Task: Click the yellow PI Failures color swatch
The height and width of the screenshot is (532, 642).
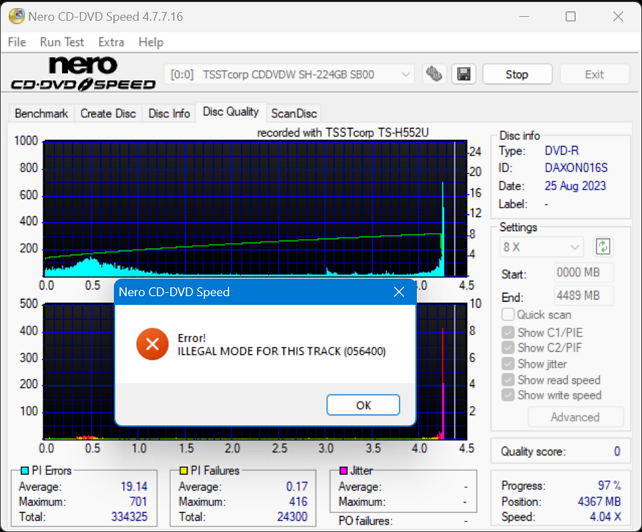Action: [x=183, y=471]
